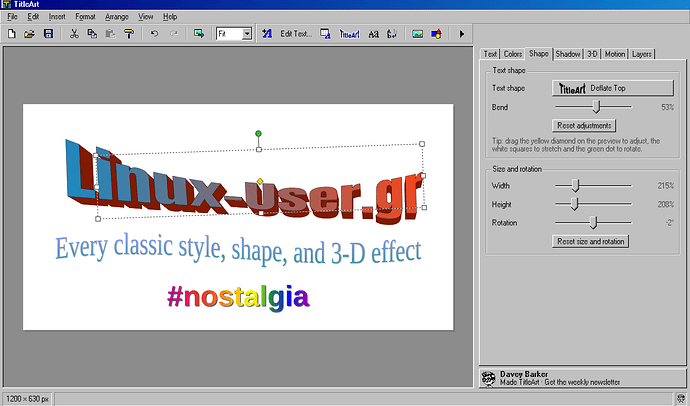Open the Edit menu

point(33,17)
